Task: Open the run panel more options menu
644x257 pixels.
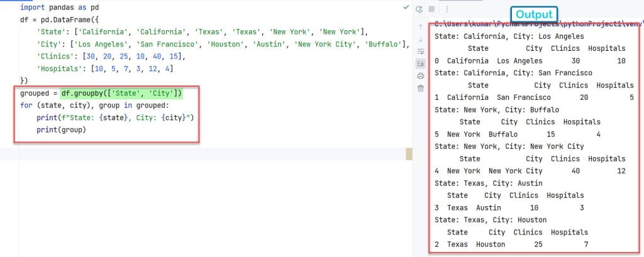Action: 447,9
